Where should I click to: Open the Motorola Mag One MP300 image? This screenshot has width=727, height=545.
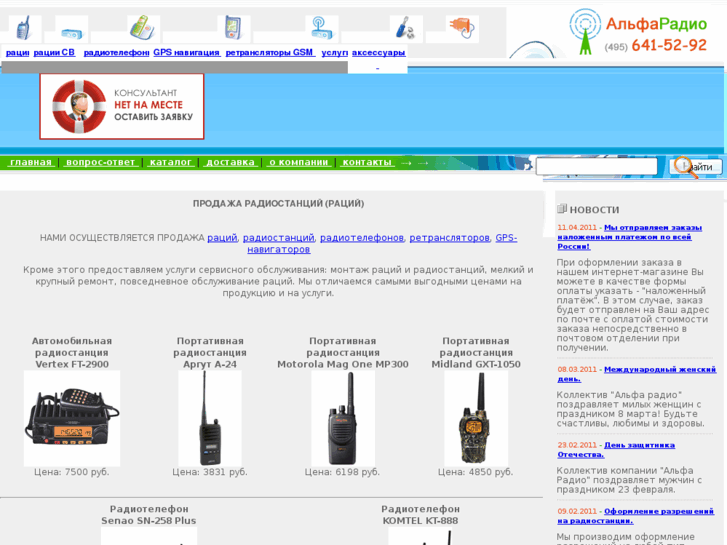343,418
